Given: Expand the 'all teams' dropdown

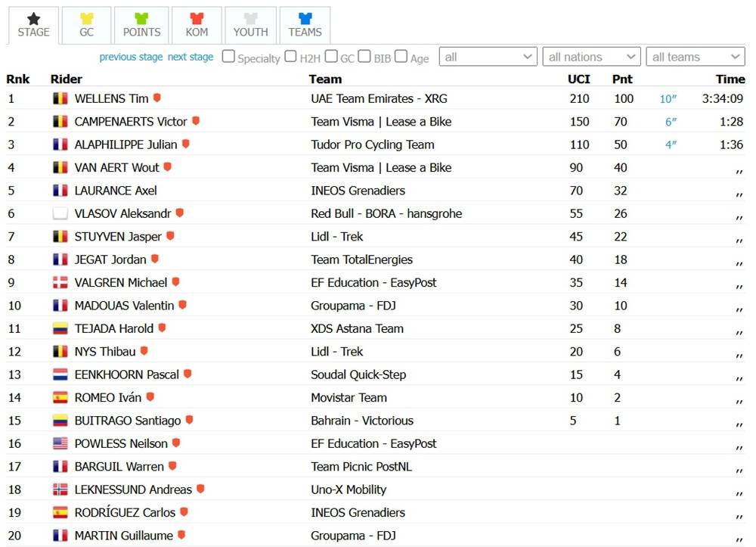Looking at the screenshot, I should click(x=696, y=57).
